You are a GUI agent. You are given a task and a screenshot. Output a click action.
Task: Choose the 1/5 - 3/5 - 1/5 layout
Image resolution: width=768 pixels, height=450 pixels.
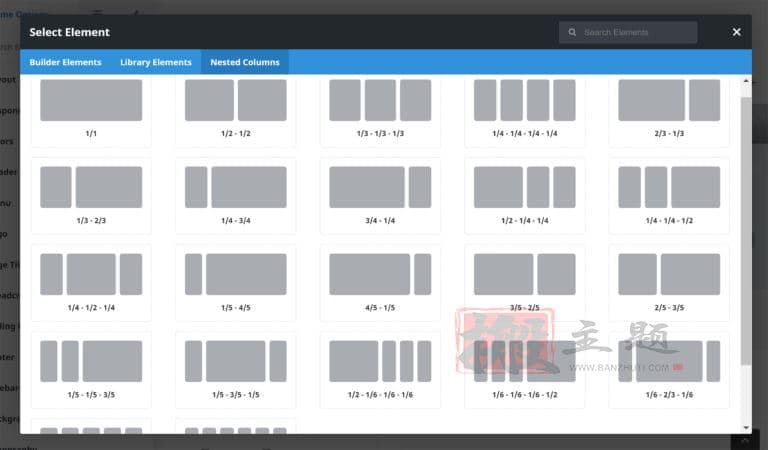236,370
